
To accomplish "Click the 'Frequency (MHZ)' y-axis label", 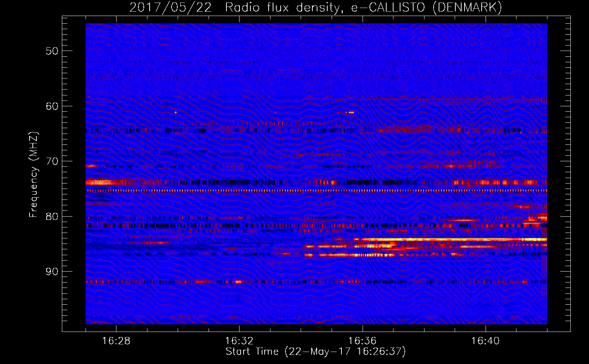I will [x=33, y=175].
